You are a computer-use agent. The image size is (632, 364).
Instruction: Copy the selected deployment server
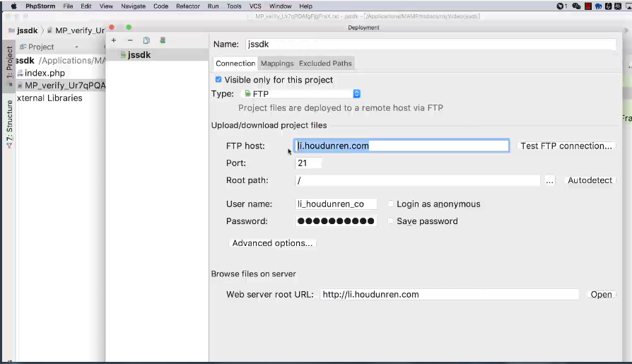point(146,40)
